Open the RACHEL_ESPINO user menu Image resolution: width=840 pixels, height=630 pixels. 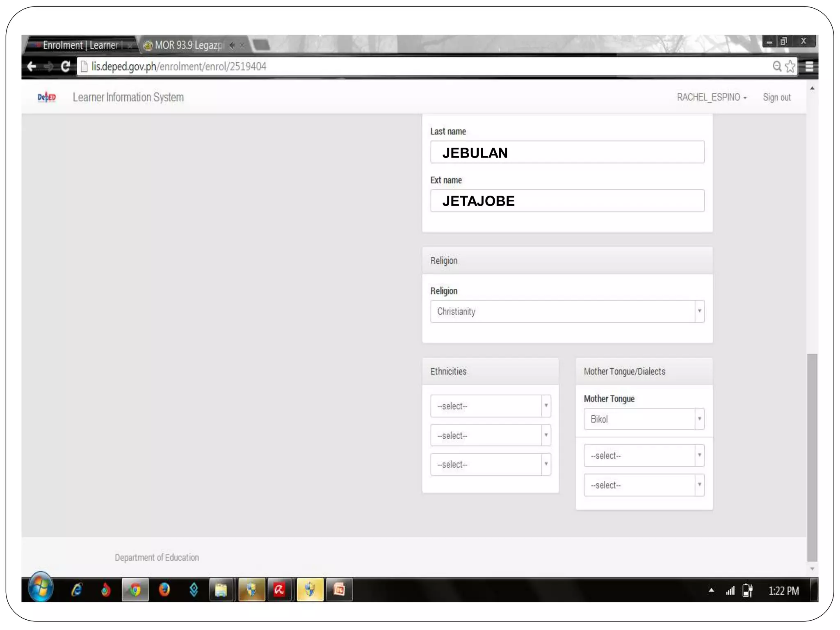pos(712,98)
